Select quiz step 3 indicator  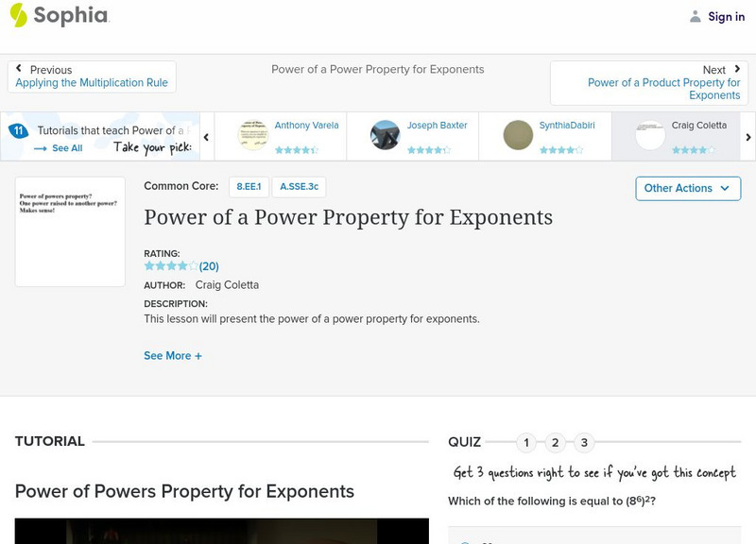[x=583, y=440]
